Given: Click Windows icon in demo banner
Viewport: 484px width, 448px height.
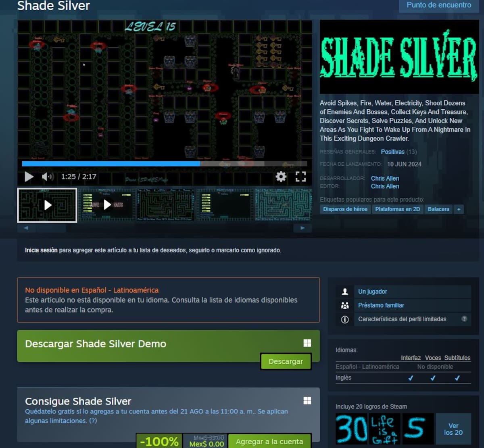Looking at the screenshot, I should (x=307, y=343).
